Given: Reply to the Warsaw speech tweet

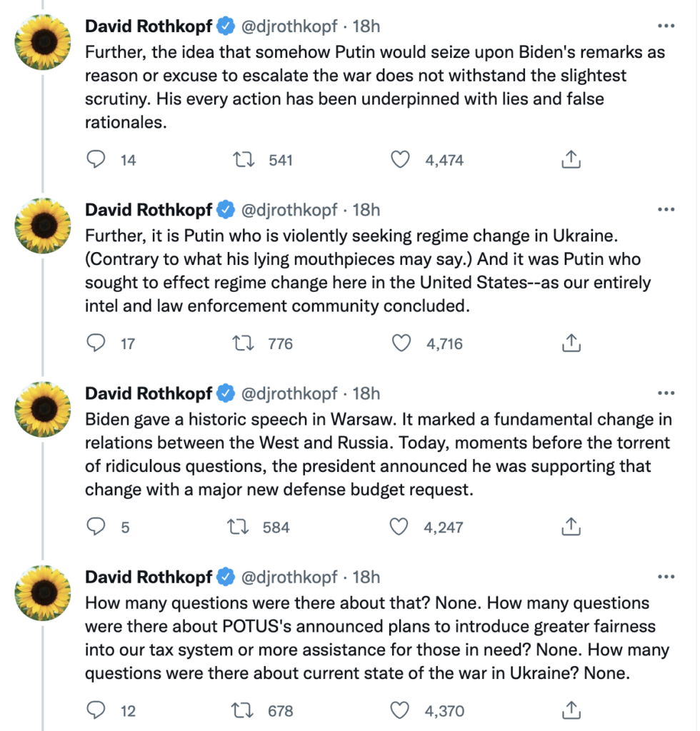Looking at the screenshot, I should click(96, 528).
